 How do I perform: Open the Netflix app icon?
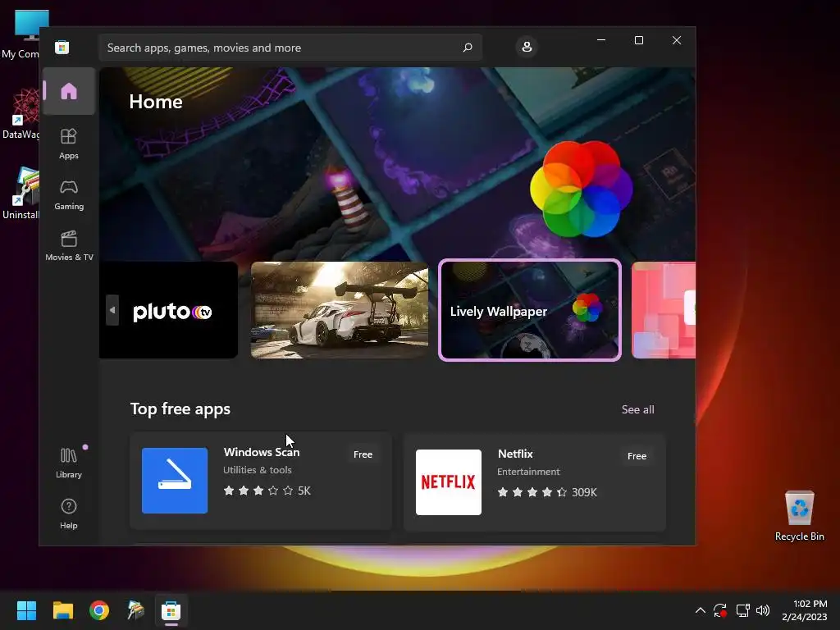pyautogui.click(x=449, y=482)
